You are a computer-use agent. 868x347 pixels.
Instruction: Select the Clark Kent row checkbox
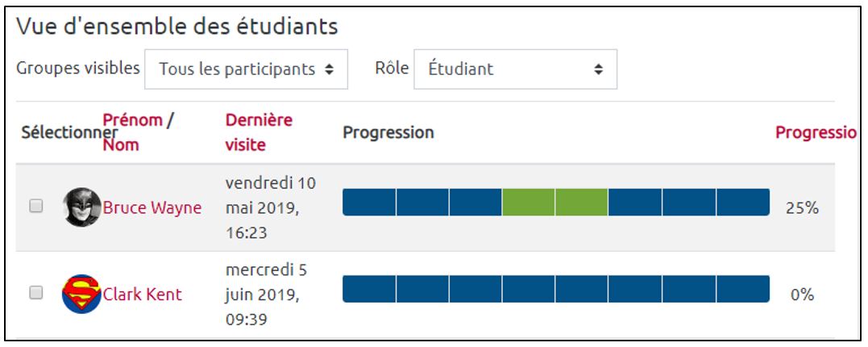coord(36,294)
